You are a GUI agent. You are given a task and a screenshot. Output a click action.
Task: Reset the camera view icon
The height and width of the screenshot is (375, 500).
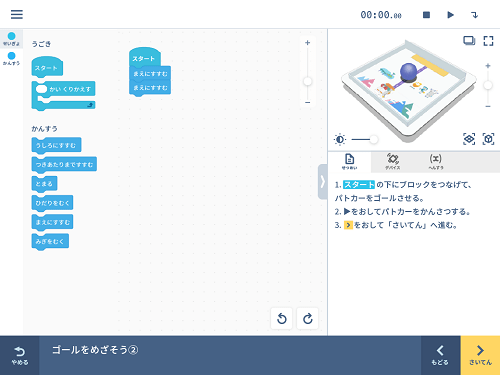[469, 139]
